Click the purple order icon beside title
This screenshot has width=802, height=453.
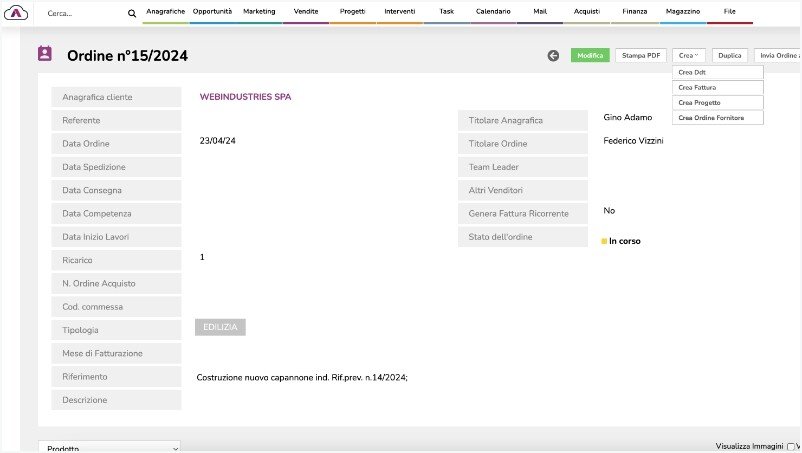[45, 55]
